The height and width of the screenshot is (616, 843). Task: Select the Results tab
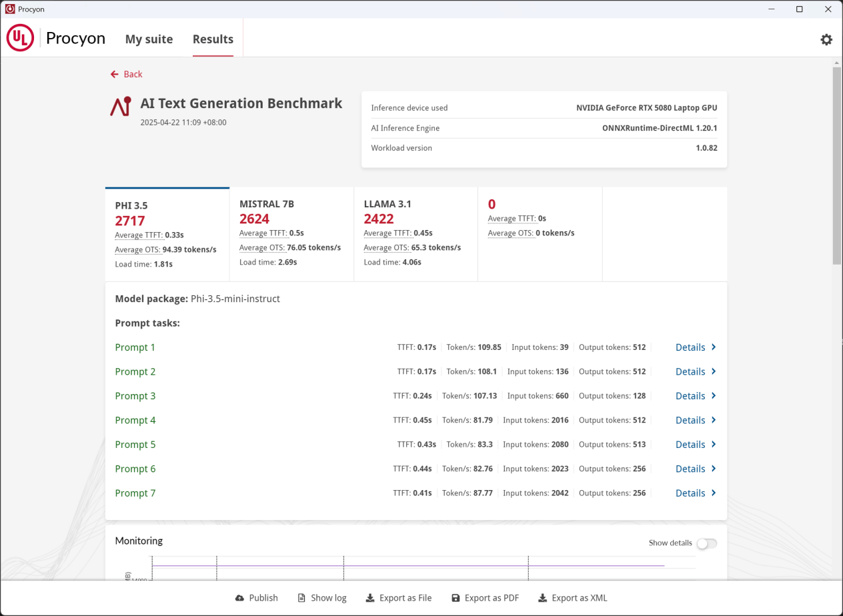pos(213,39)
